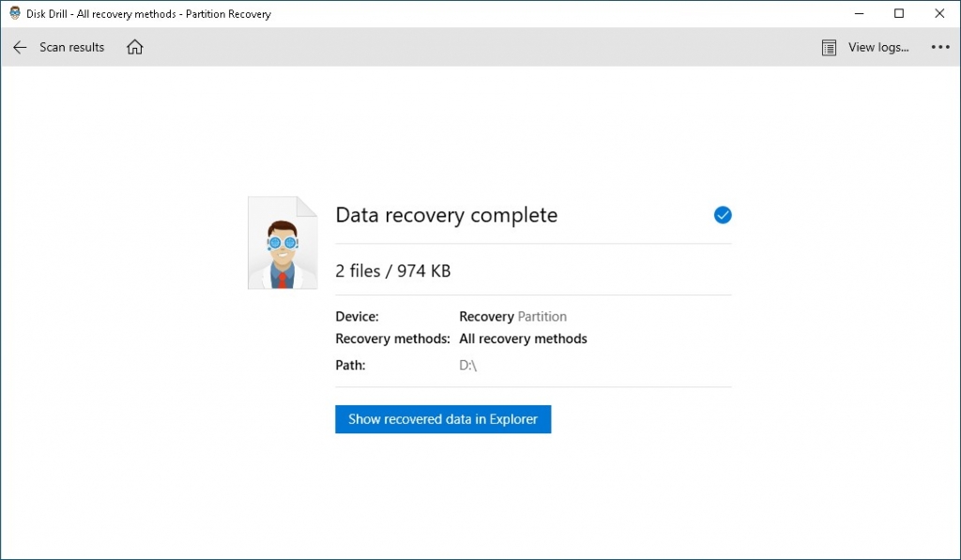This screenshot has width=961, height=560.
Task: Click the blue recovery complete checkmark
Action: pos(723,215)
